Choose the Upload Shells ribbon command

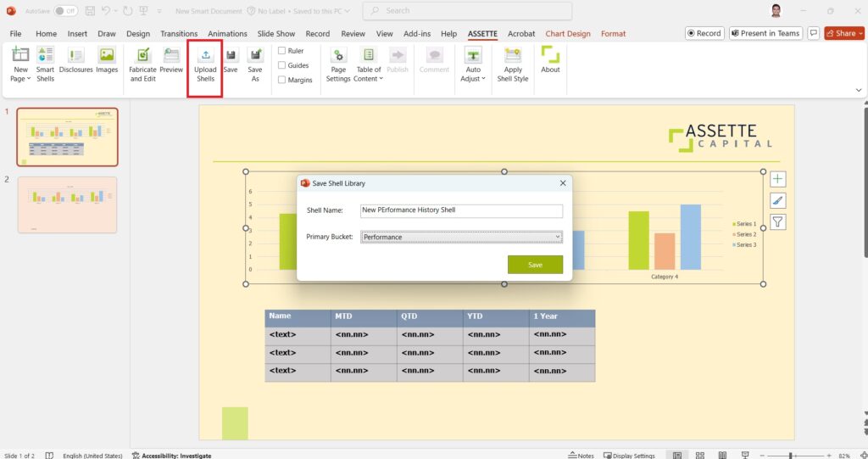click(205, 64)
